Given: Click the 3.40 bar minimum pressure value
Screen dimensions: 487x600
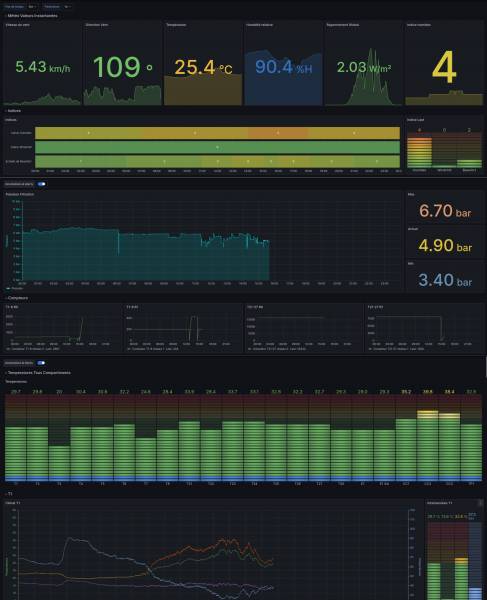Looking at the screenshot, I should [445, 280].
